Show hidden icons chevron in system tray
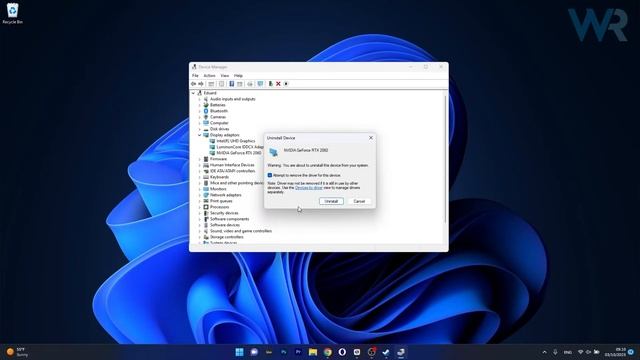Screen dimensions: 640x360 [x=544, y=352]
